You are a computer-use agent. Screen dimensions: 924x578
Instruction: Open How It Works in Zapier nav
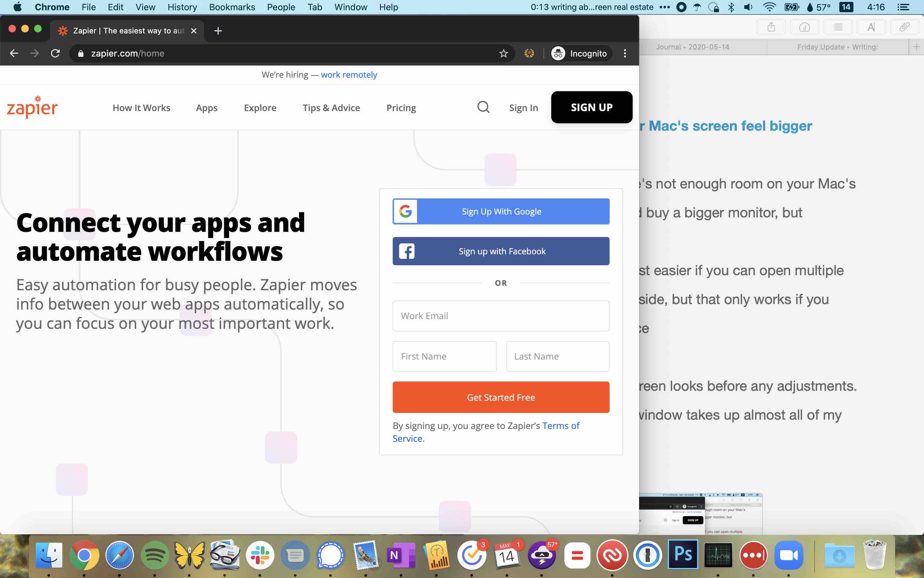point(141,108)
